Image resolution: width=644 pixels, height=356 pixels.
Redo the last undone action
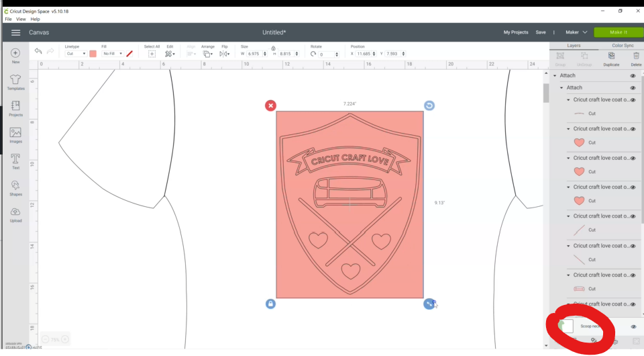point(50,51)
